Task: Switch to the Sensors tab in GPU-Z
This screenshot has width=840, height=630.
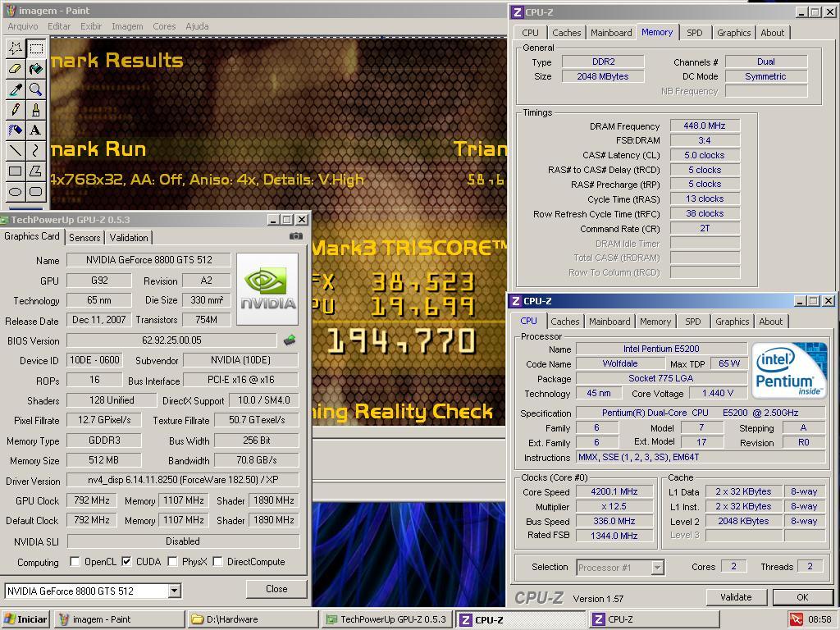Action: pos(84,237)
